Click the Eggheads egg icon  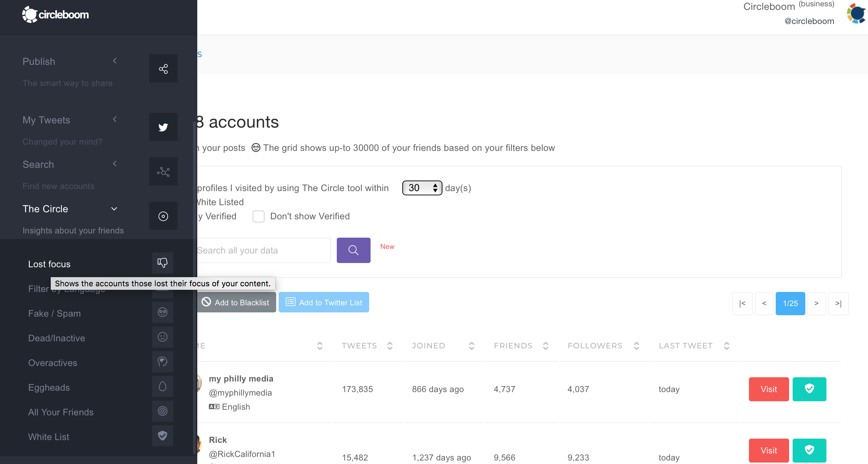tap(162, 386)
